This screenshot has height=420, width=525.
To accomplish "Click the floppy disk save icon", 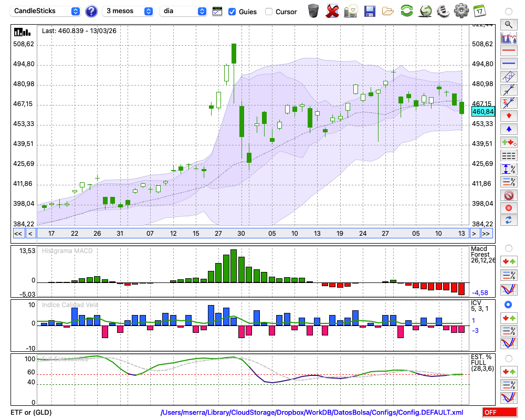I will click(370, 10).
